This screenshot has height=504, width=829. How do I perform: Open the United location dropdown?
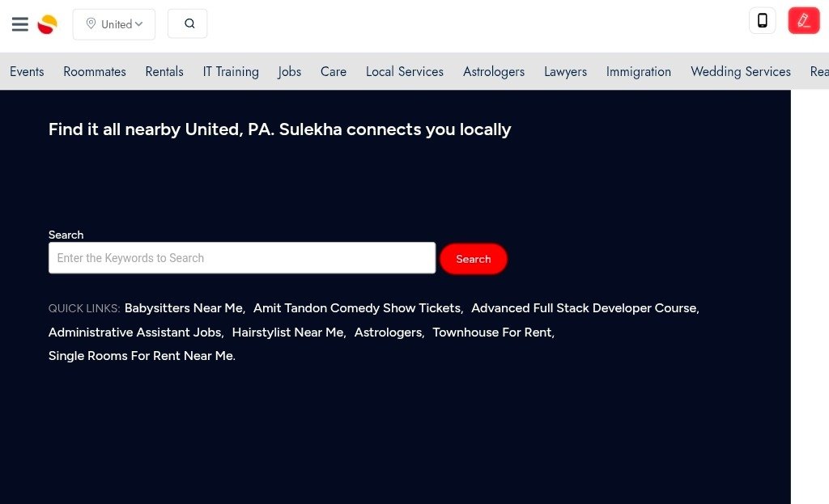[114, 24]
